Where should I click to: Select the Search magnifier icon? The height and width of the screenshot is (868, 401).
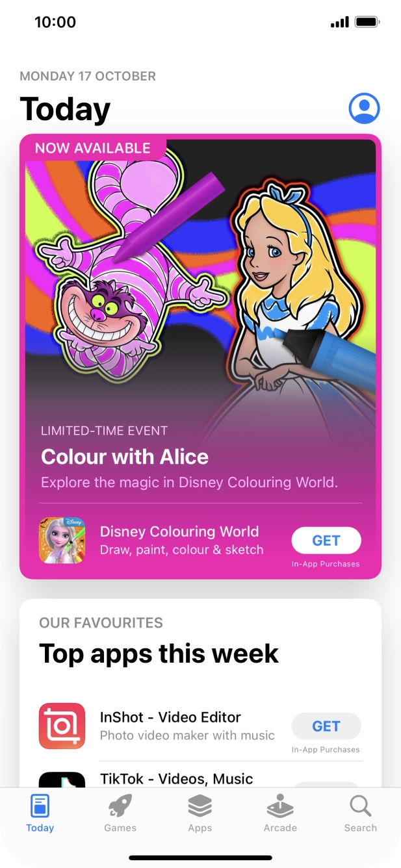[360, 806]
